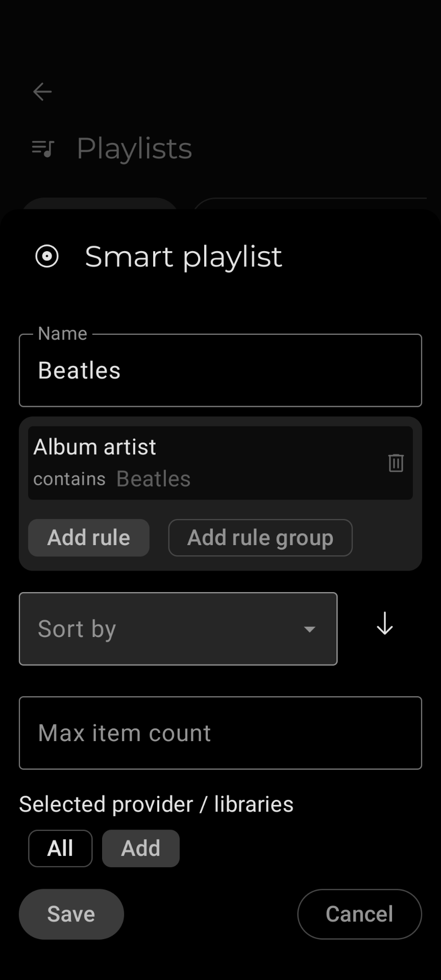
Task: Click the Playlists music-note list icon
Action: (43, 149)
